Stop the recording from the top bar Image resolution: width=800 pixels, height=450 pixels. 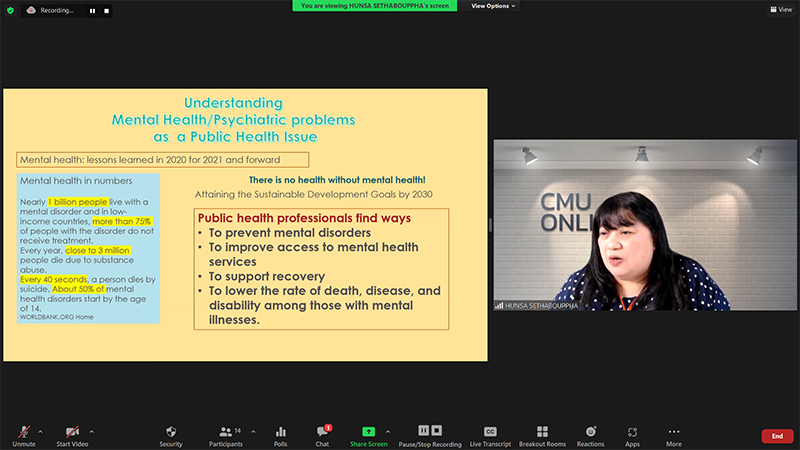coord(106,11)
